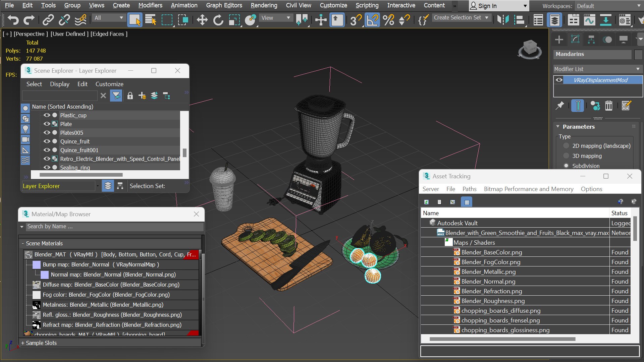Open the Graph Editors menu
This screenshot has width=644, height=362.
click(224, 5)
